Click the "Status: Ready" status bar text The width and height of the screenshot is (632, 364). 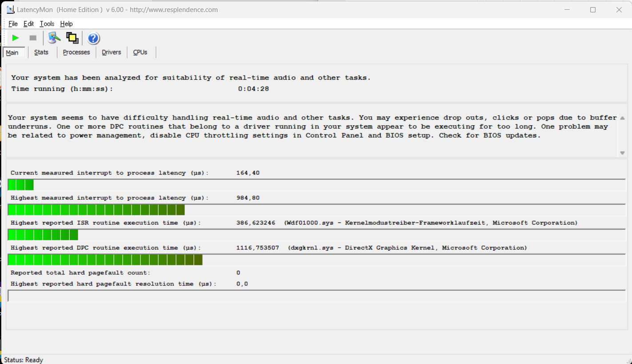pos(24,360)
